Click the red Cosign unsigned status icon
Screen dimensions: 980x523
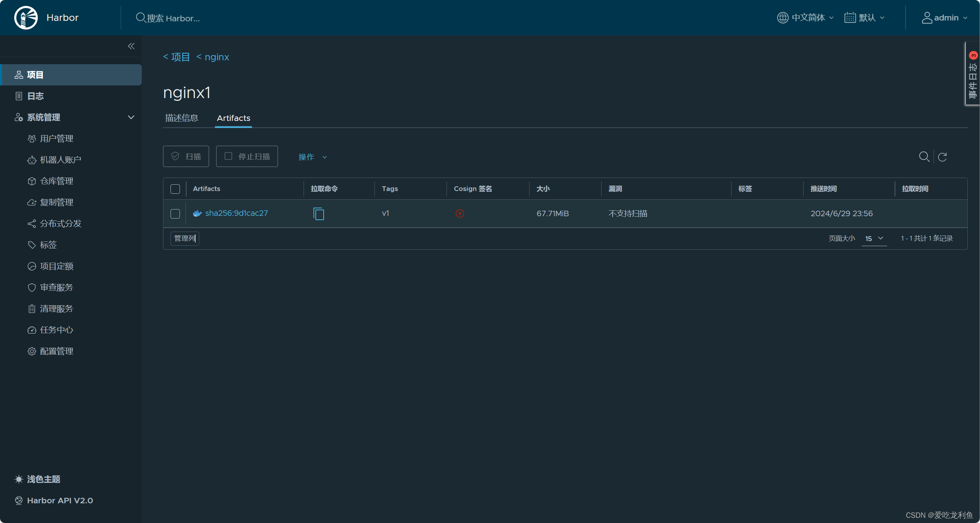tap(459, 213)
